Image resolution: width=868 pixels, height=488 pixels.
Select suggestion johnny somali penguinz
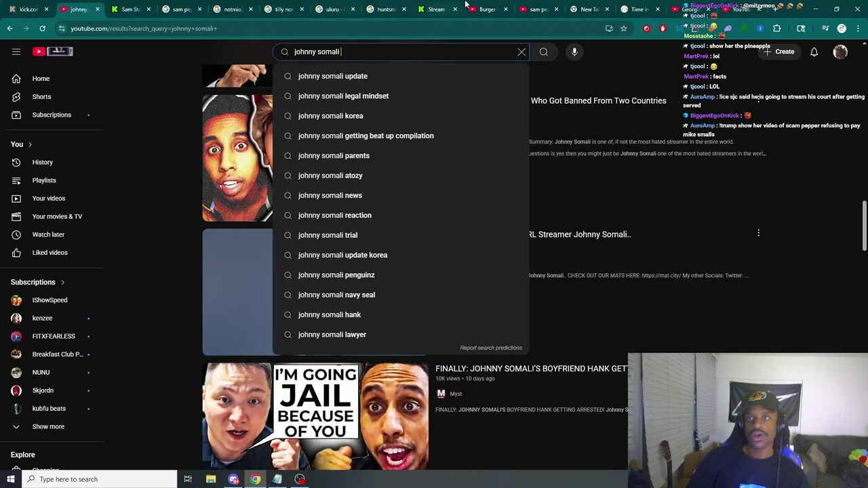click(x=400, y=275)
